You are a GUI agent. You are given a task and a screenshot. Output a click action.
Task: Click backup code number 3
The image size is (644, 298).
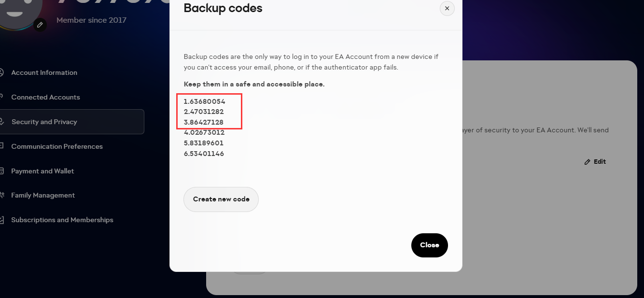coord(203,122)
